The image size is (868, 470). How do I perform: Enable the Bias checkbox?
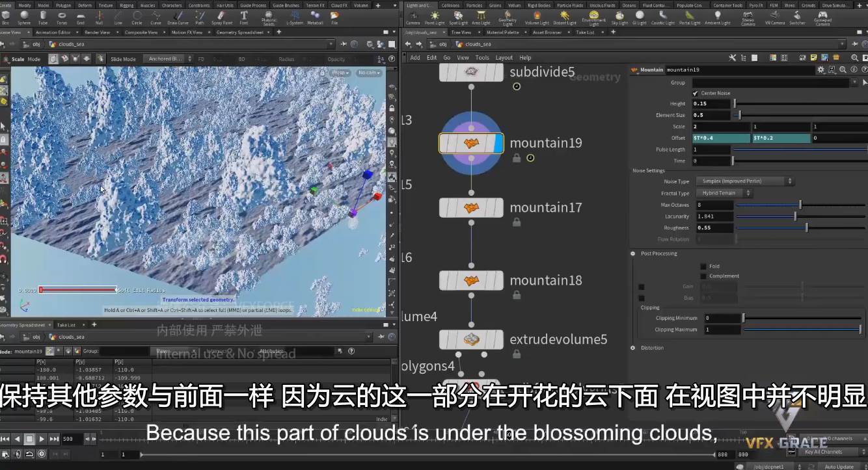642,298
